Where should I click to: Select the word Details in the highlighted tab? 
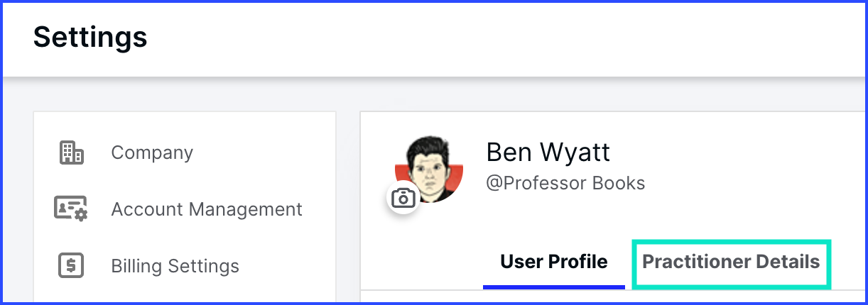coord(788,262)
